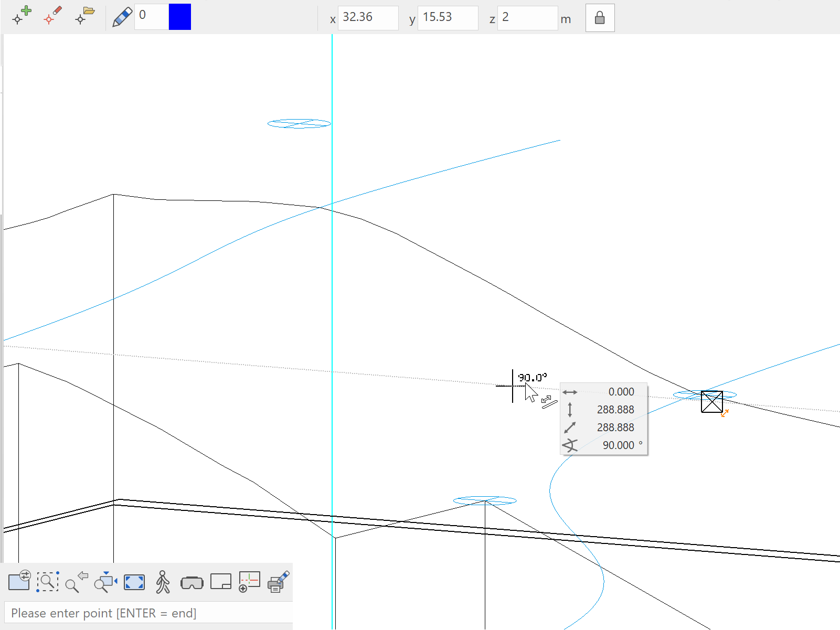Click the x coordinate input field
Screen dimensions: 840x630
pyautogui.click(x=368, y=18)
